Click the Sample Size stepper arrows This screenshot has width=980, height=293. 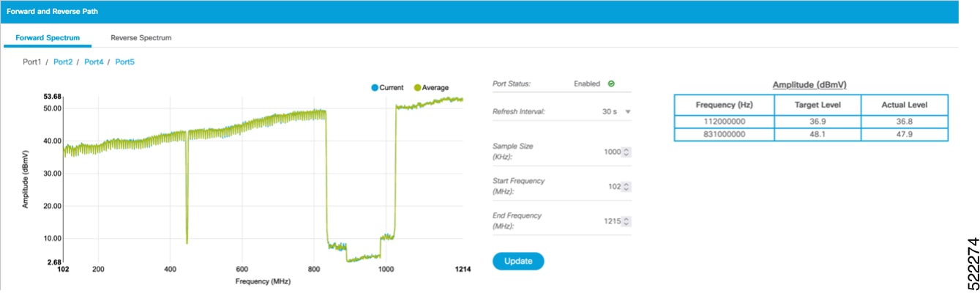point(626,152)
